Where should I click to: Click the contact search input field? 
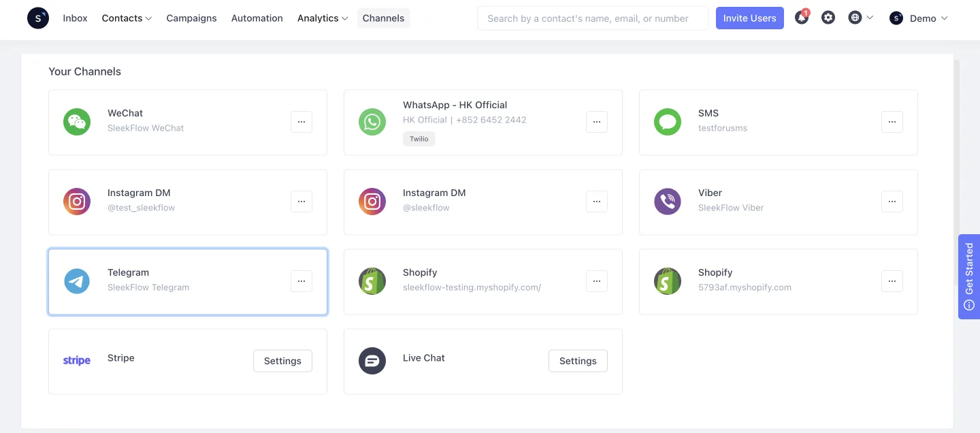(x=592, y=18)
